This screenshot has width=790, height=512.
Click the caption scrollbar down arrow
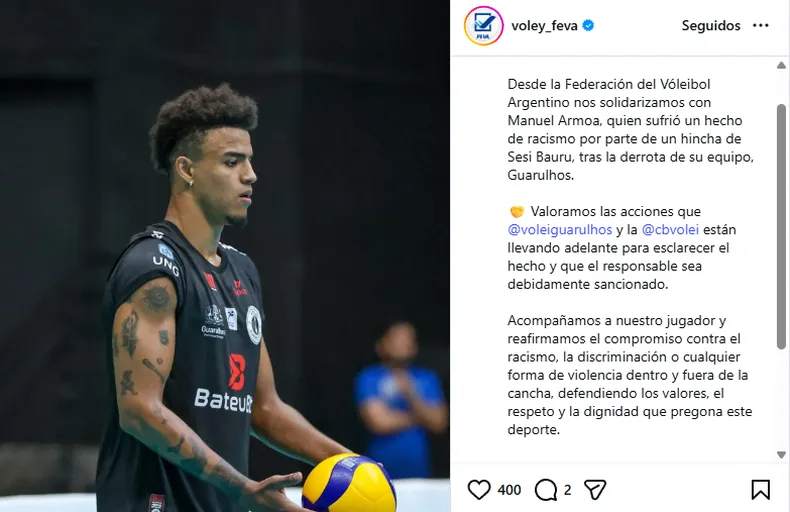781,455
